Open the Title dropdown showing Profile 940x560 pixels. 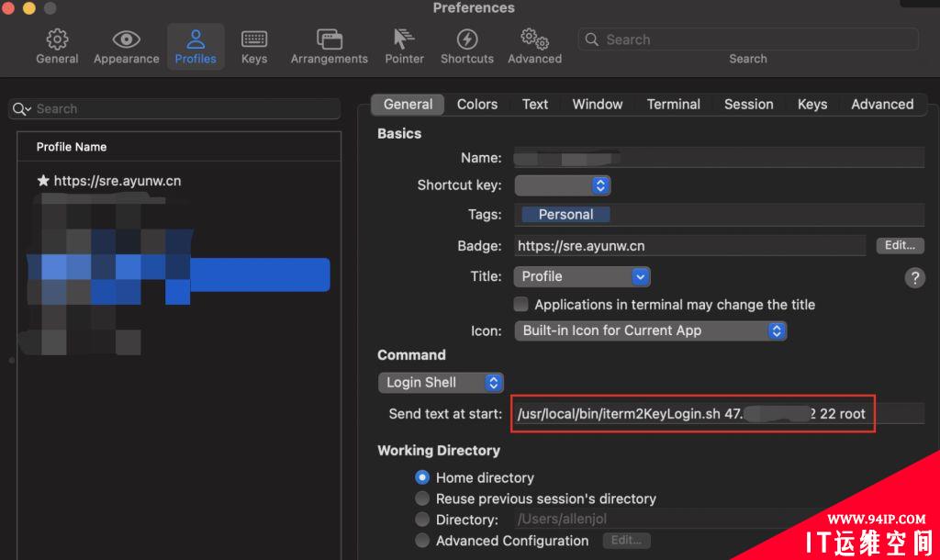tap(581, 276)
